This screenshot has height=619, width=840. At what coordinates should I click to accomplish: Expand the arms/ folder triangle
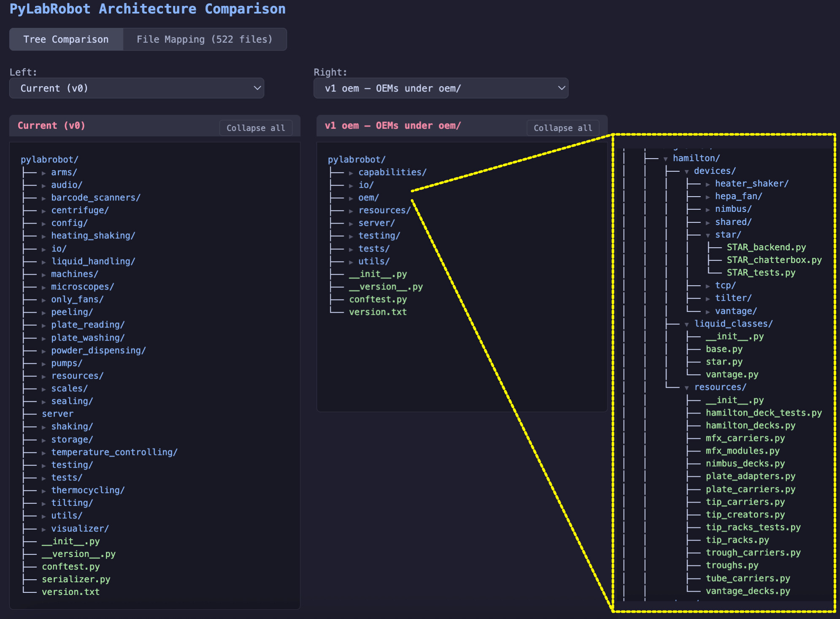click(44, 173)
